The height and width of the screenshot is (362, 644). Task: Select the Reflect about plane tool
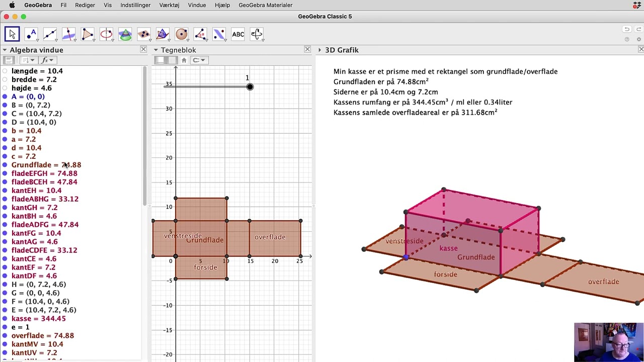point(219,34)
